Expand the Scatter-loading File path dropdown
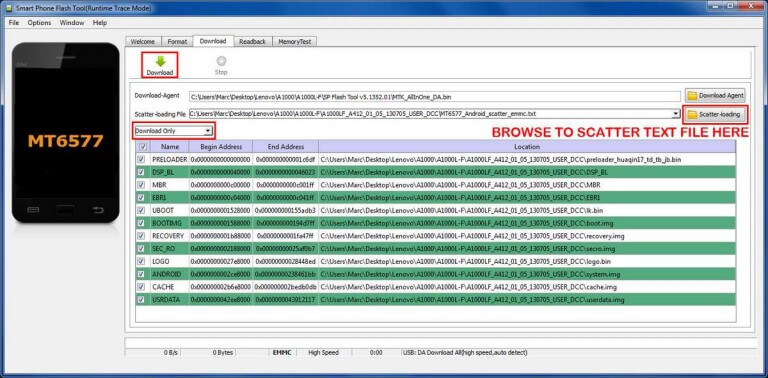768x378 pixels. click(676, 114)
